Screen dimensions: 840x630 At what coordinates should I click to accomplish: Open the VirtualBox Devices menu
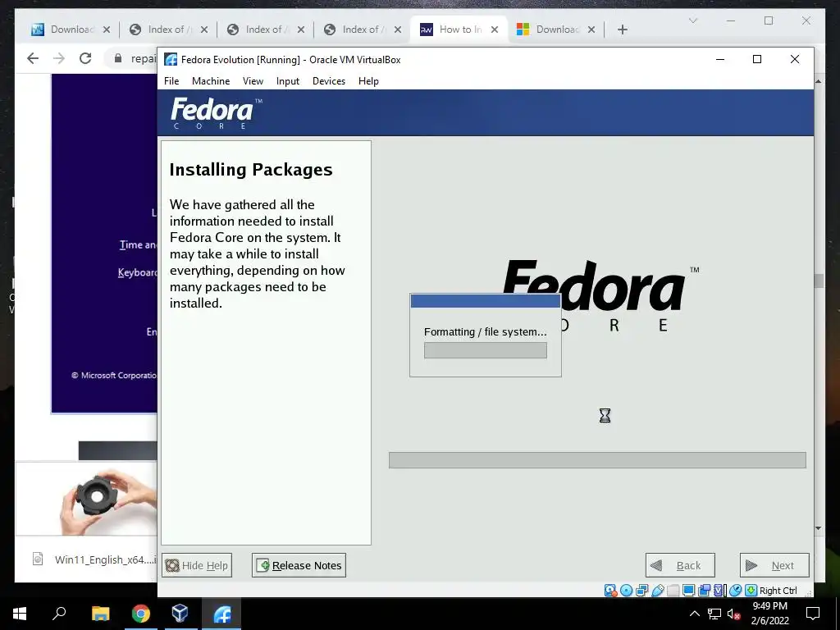pyautogui.click(x=329, y=81)
